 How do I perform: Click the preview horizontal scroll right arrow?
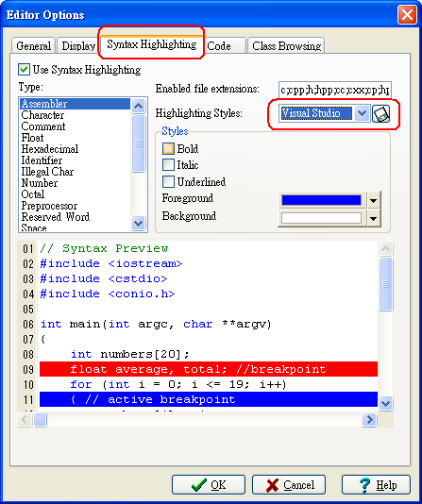coord(369,419)
